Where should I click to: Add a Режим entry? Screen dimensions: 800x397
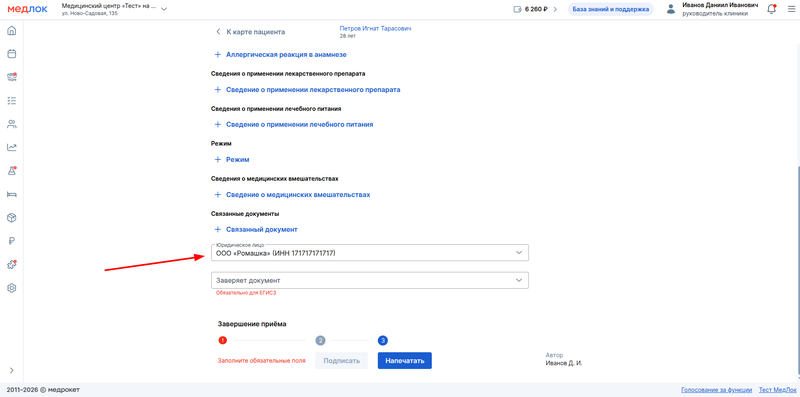tap(232, 159)
